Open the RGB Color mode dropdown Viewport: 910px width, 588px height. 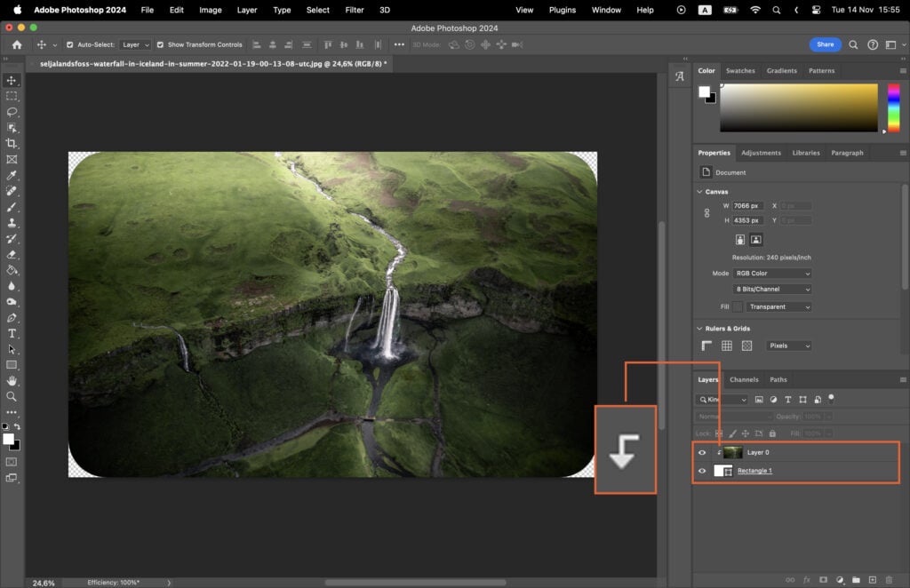click(x=770, y=273)
